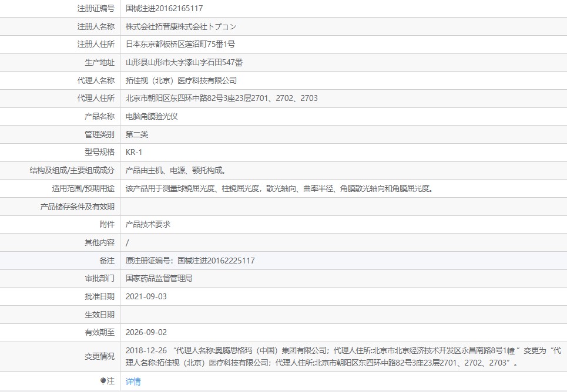The width and height of the screenshot is (567, 392).
Task: Select agent name 拓佳视(北京)医疗科技有限公司
Action: click(181, 80)
